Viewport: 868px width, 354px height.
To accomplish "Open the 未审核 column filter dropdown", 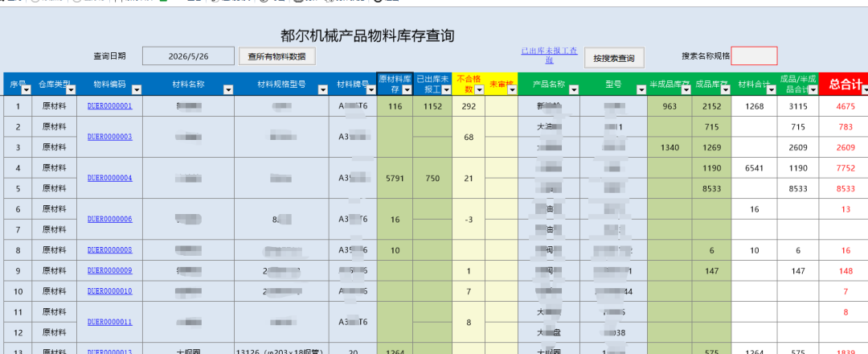I will 511,90.
